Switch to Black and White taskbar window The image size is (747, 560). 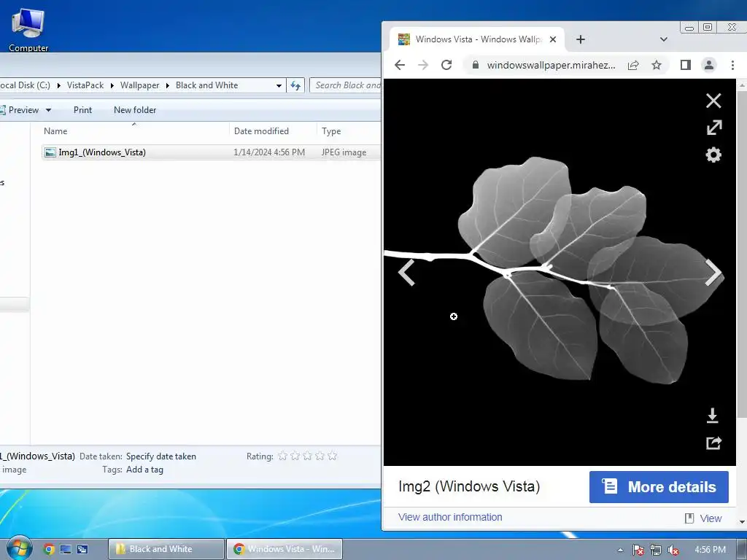[x=166, y=549]
